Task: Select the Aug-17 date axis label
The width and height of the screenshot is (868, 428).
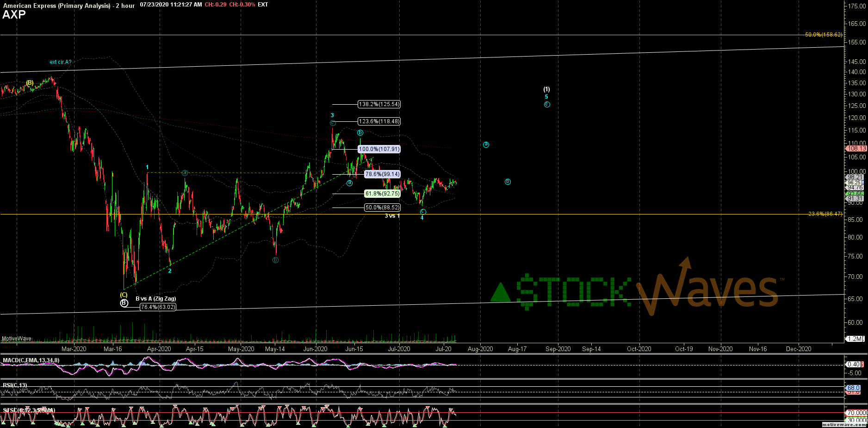Action: coord(517,349)
